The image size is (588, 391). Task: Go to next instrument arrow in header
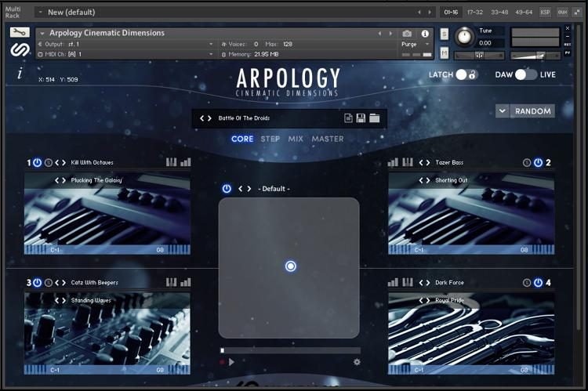(x=390, y=34)
